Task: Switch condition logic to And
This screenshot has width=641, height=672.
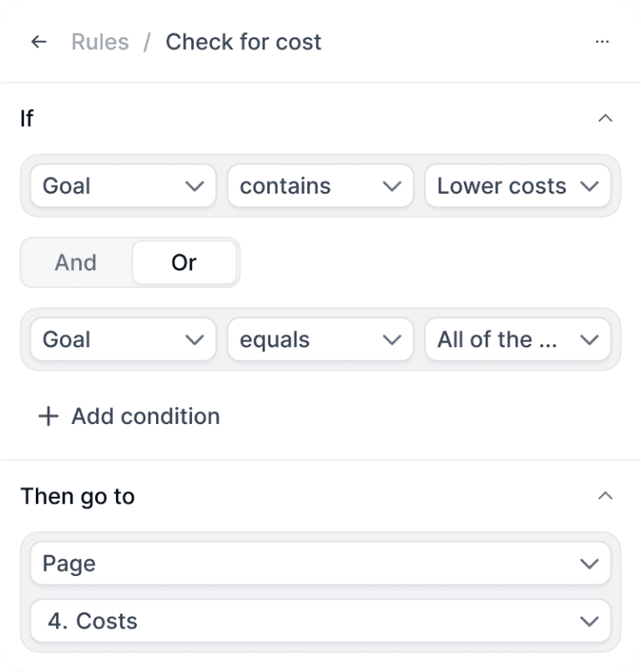Action: [76, 262]
